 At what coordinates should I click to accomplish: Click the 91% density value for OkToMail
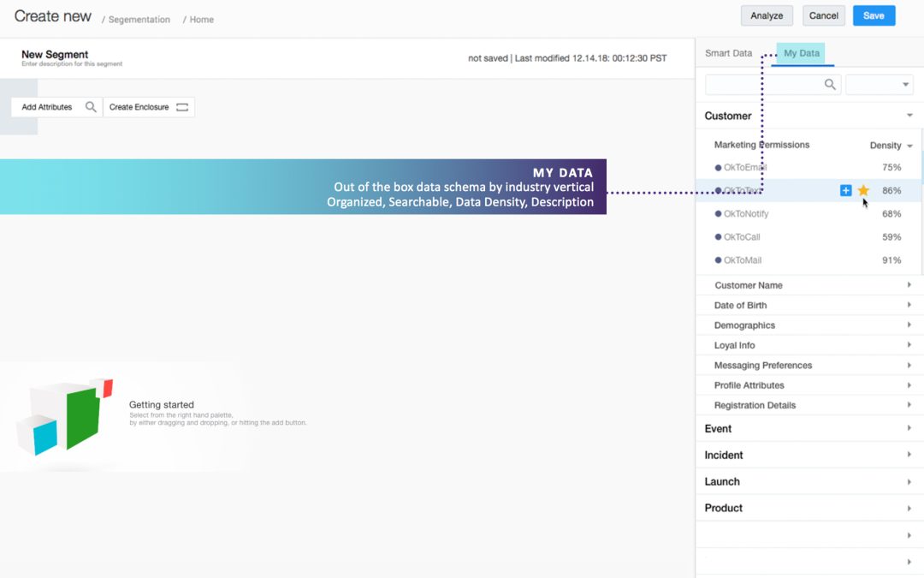(891, 260)
